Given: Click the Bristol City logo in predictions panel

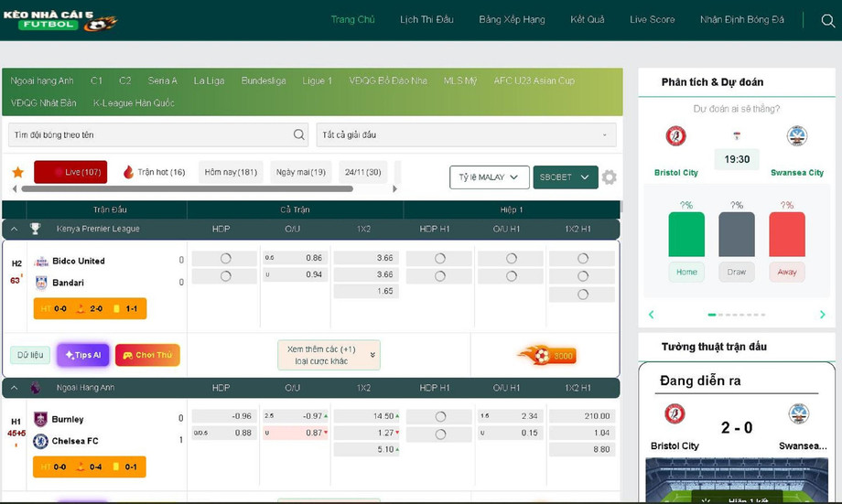Looking at the screenshot, I should pyautogui.click(x=675, y=136).
